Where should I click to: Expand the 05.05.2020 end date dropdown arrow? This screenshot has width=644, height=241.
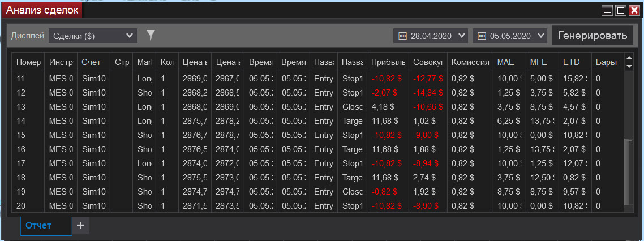pyautogui.click(x=540, y=36)
